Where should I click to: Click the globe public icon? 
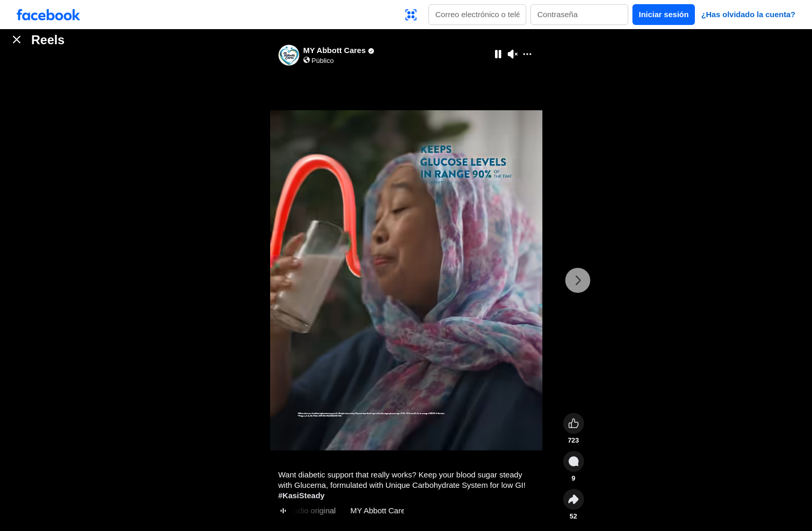(x=307, y=60)
